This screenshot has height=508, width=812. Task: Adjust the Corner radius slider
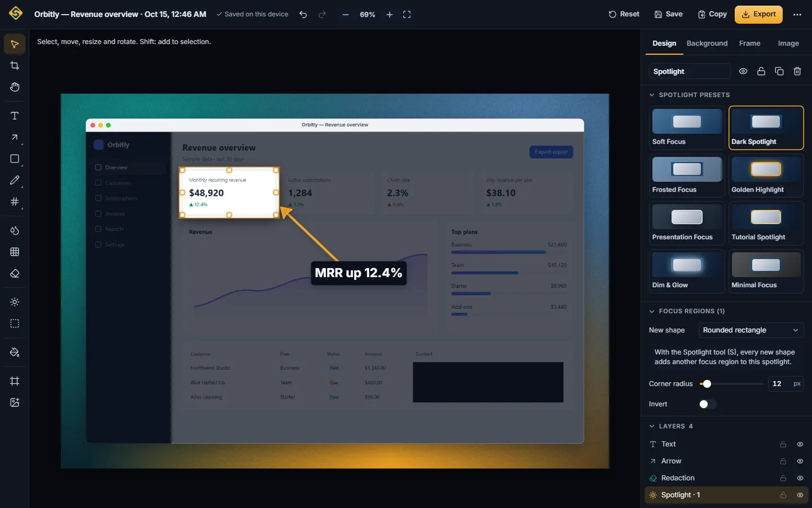[731, 384]
